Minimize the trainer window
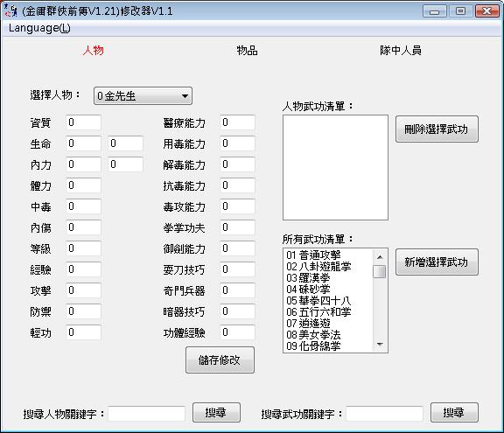The height and width of the screenshot is (433, 504). (x=434, y=11)
